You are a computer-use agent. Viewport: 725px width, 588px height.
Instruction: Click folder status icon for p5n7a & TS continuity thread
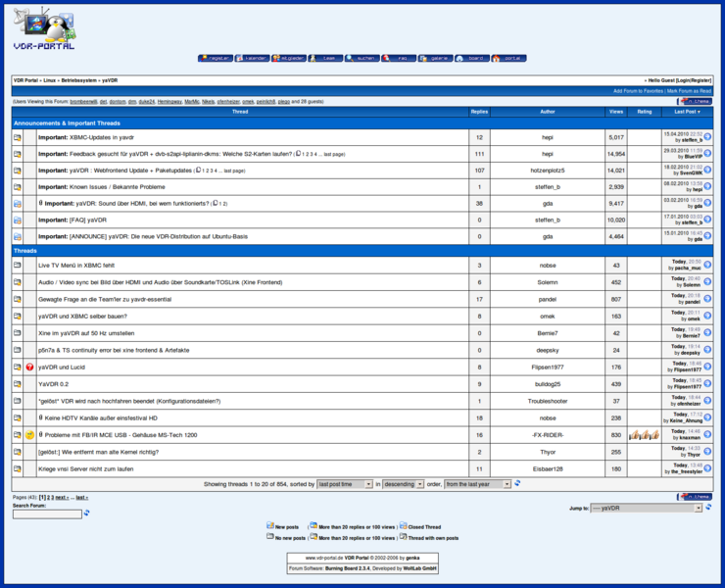coord(18,350)
